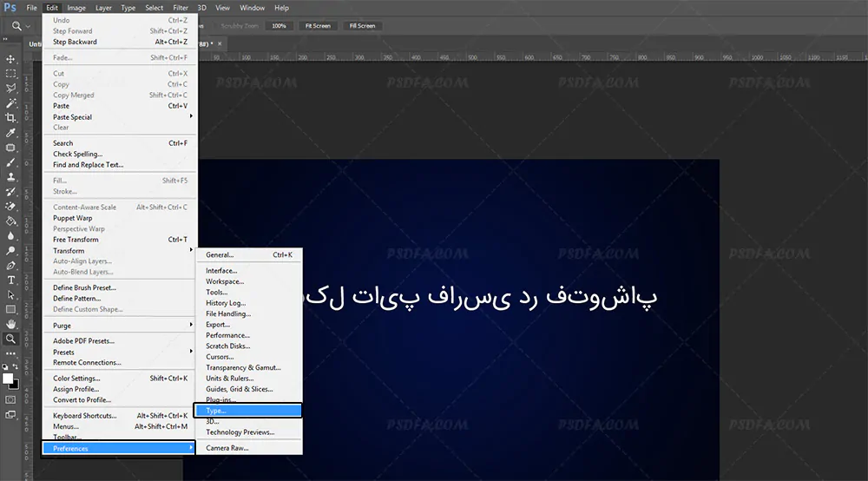Open the File menu
Viewport: 868px width, 481px height.
(31, 8)
